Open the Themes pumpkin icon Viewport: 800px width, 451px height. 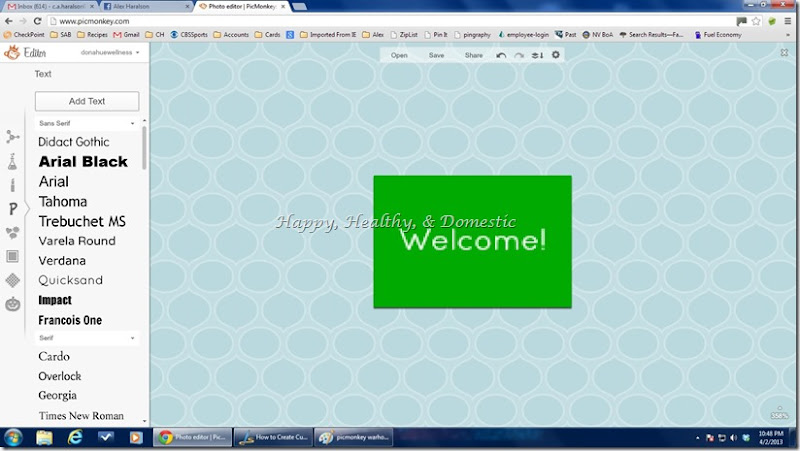12,304
